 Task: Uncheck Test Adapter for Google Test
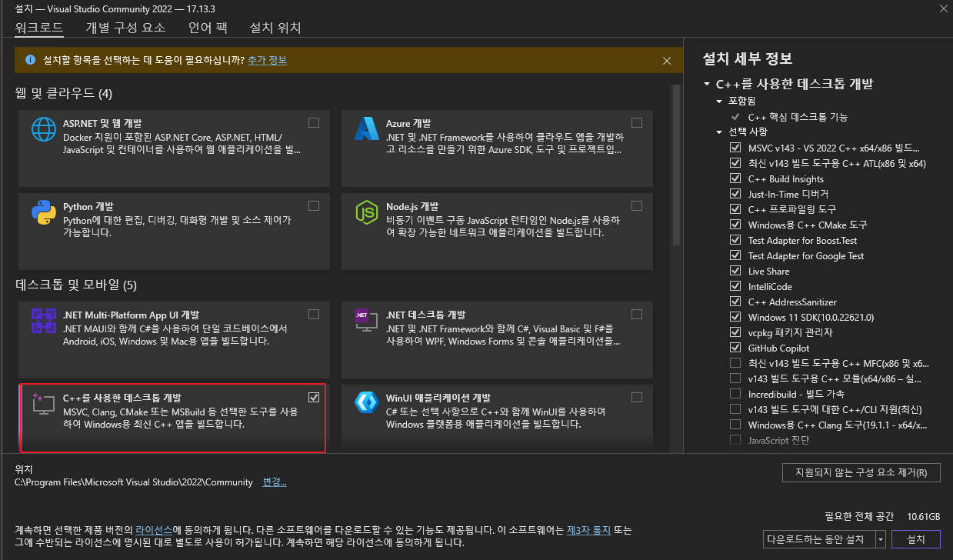pos(735,255)
